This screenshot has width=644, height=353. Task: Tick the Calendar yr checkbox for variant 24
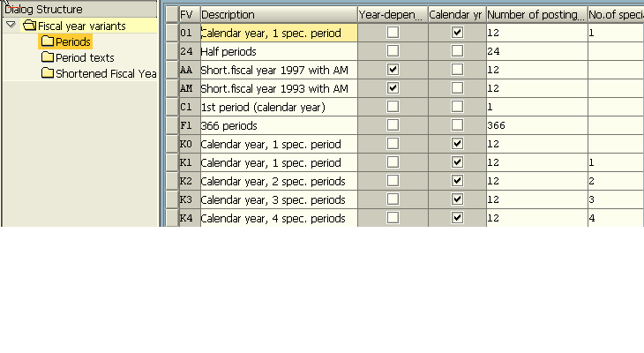(x=457, y=50)
